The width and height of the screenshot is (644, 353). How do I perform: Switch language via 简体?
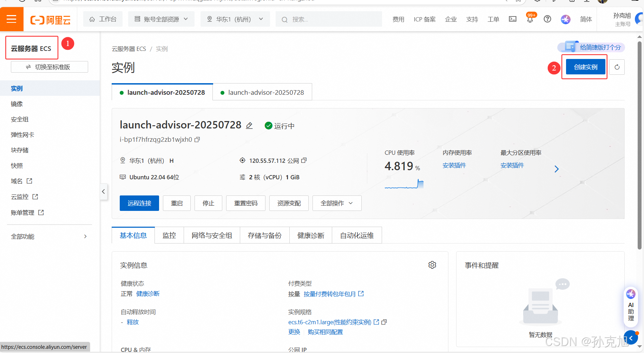point(586,19)
